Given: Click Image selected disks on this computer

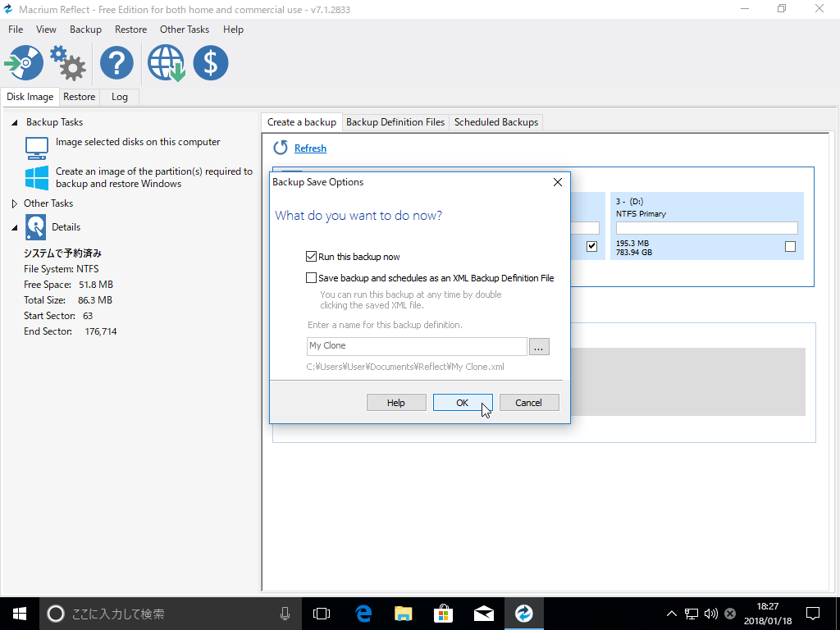Looking at the screenshot, I should pos(138,142).
